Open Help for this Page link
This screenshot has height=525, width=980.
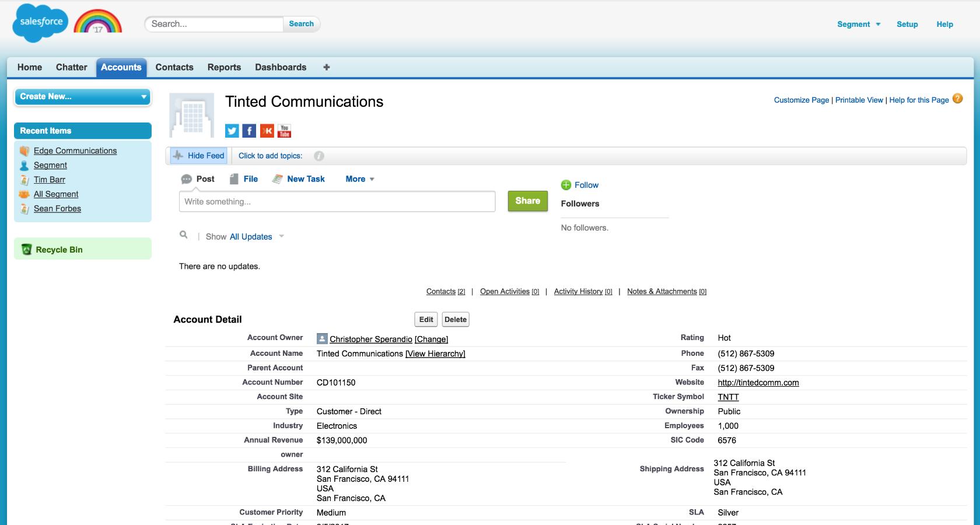coord(919,100)
